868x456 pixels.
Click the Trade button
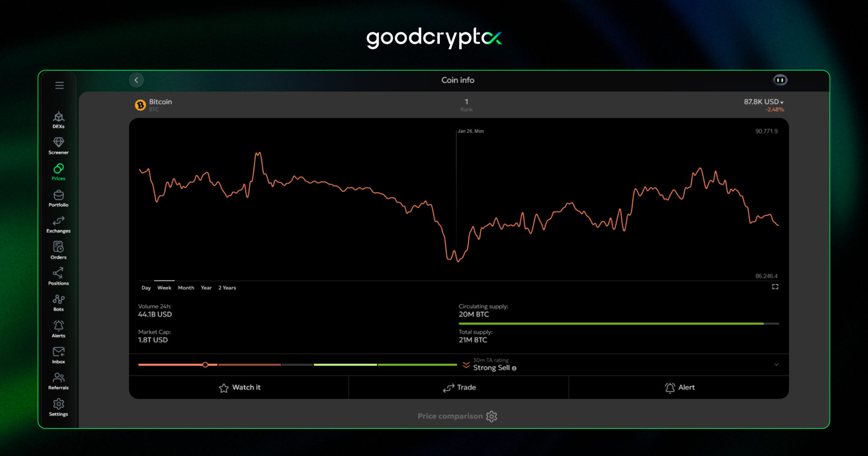[x=459, y=388]
